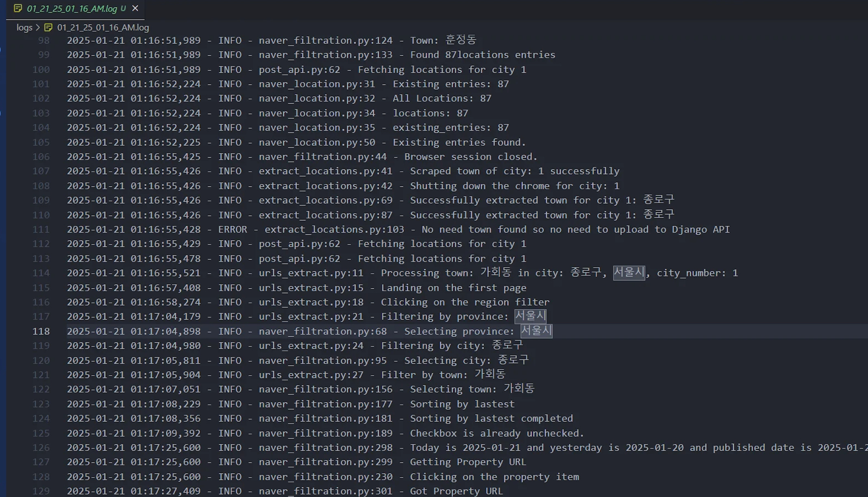Click the log file icon in the tab

pyautogui.click(x=17, y=9)
